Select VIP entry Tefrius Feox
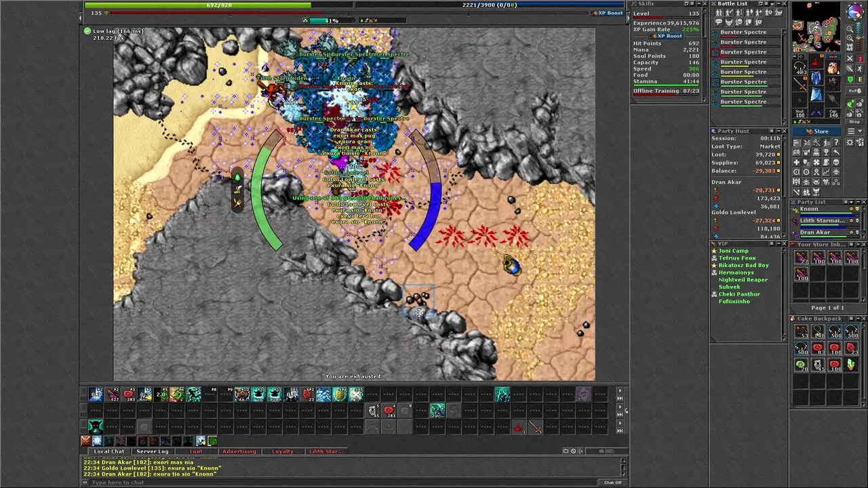868x488 pixels. 737,258
